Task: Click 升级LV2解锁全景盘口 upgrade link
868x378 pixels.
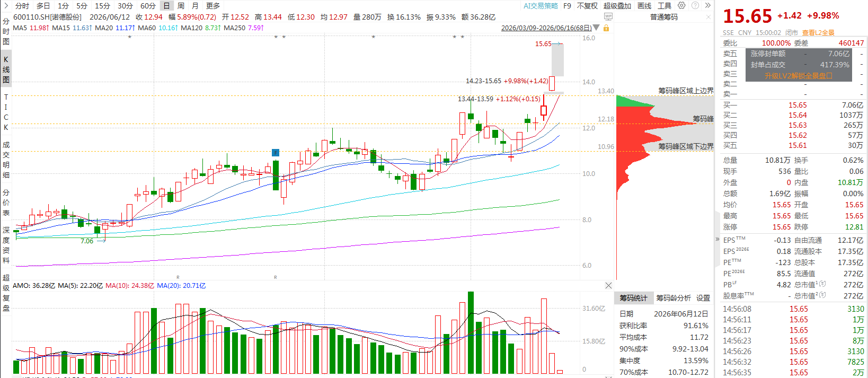Action: 798,76
